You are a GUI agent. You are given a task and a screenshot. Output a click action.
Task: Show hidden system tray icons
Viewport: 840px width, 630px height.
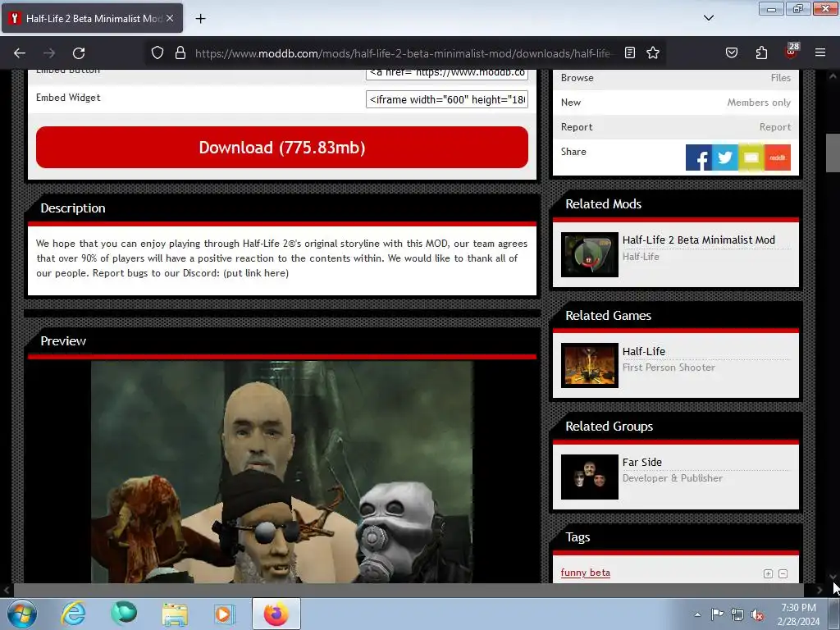(697, 614)
